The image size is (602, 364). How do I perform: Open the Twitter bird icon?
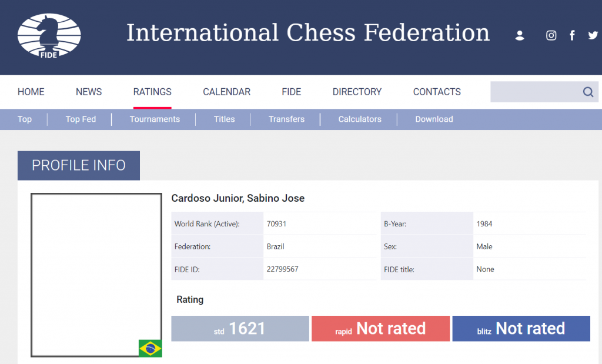[x=593, y=35]
